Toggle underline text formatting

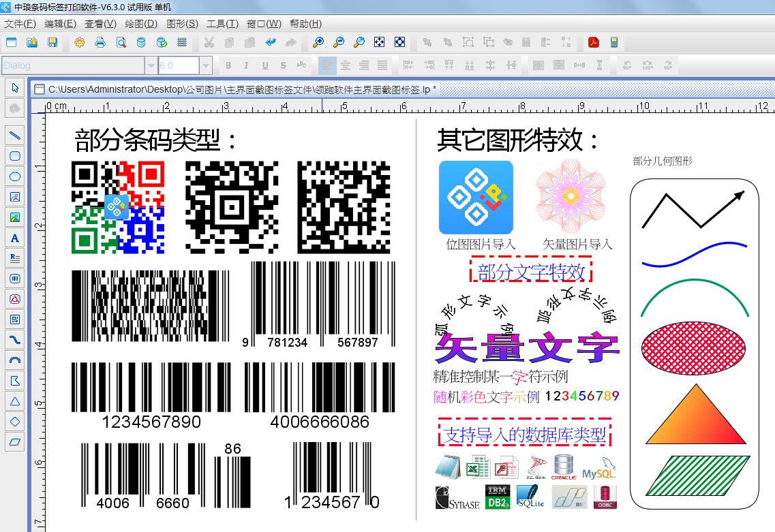click(x=265, y=65)
